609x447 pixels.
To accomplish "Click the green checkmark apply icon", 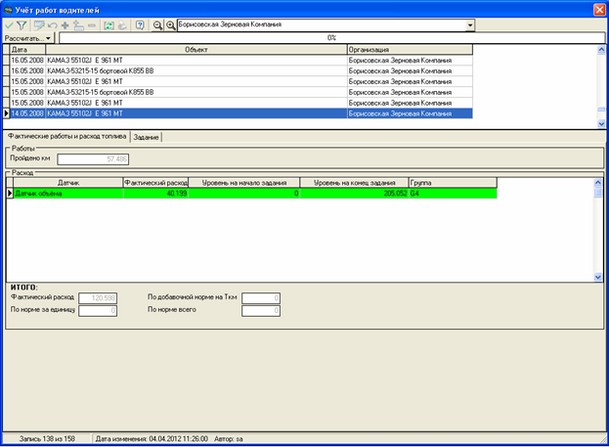I will coord(10,24).
